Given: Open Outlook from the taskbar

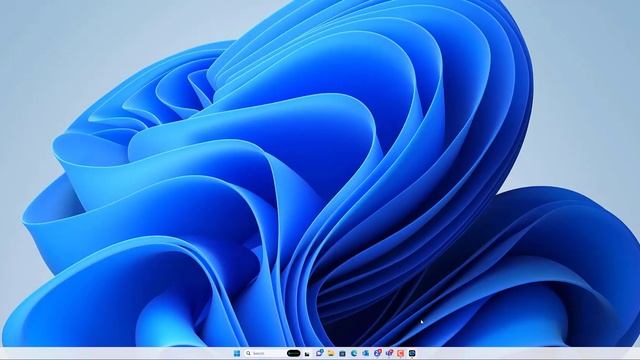Looking at the screenshot, I should [x=365, y=353].
